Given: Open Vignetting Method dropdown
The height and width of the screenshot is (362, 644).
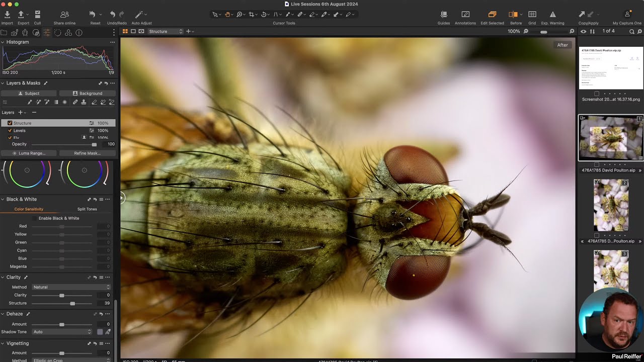Looking at the screenshot, I should (x=71, y=360).
